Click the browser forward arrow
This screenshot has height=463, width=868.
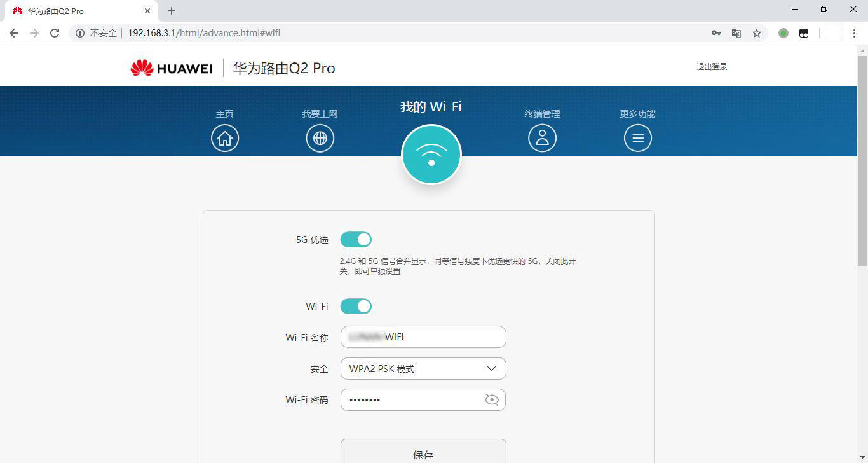click(34, 33)
